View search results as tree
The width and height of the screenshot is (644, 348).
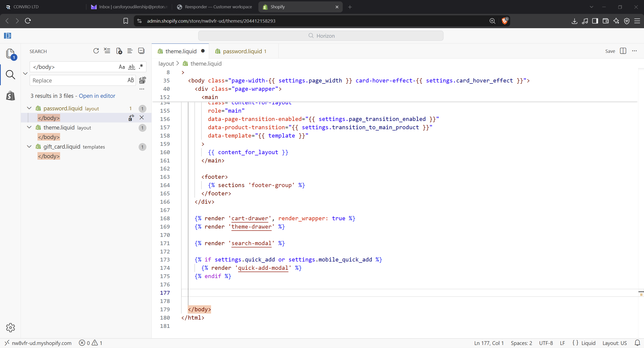pos(130,51)
